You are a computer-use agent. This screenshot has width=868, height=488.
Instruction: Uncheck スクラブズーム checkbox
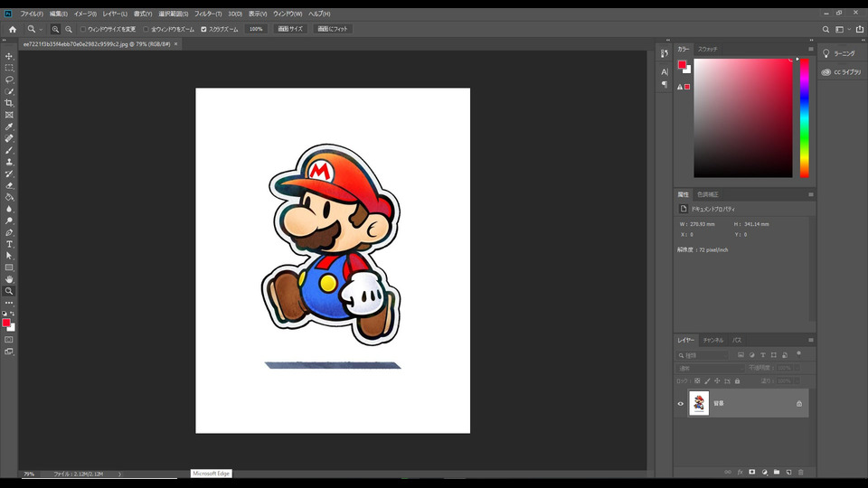(x=203, y=29)
